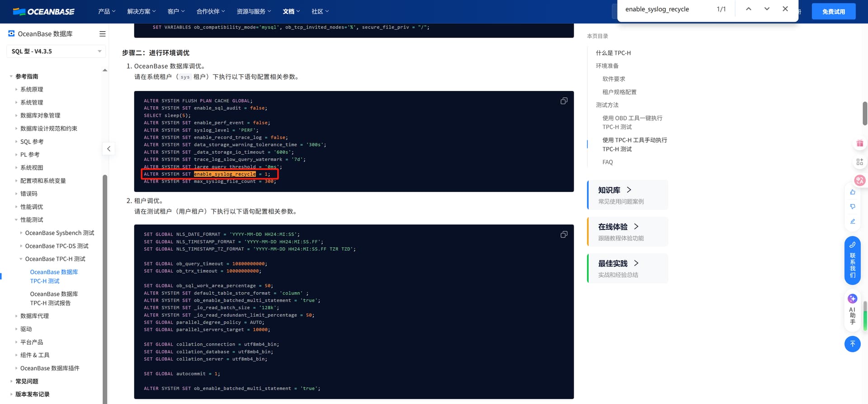Go to next find result
868x404 pixels.
pos(767,9)
